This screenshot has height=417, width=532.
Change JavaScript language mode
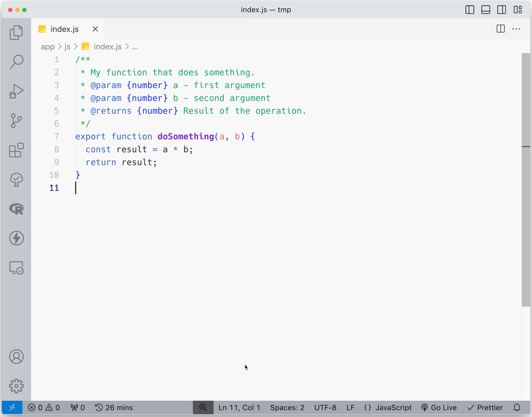tap(387, 408)
